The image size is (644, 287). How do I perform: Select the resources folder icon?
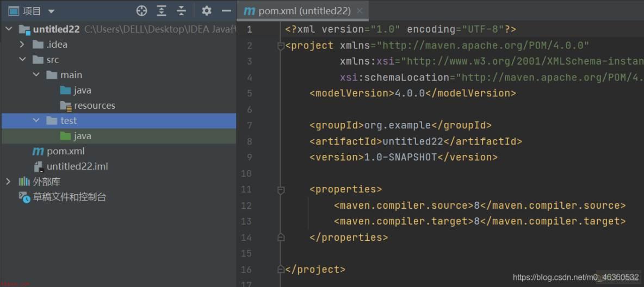pyautogui.click(x=66, y=105)
